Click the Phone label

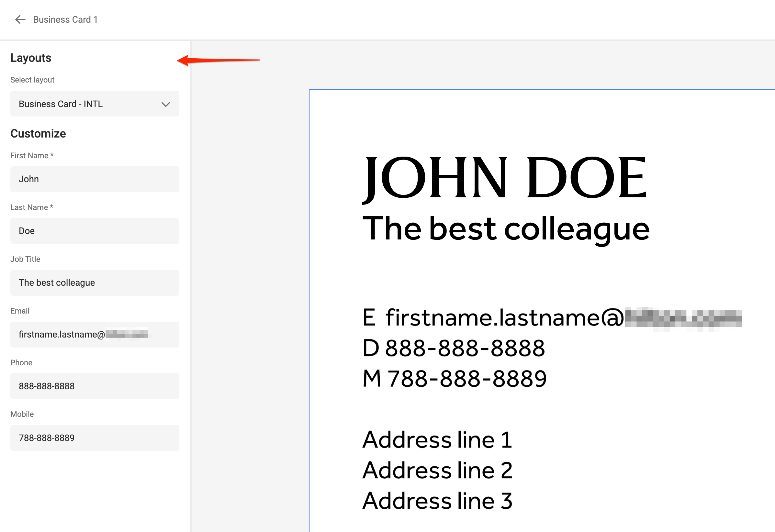coord(21,362)
